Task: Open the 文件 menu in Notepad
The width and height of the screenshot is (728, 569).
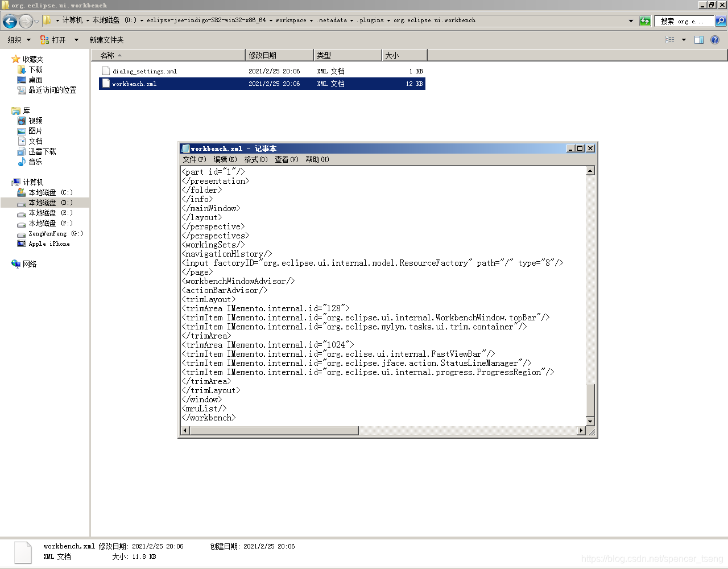Action: (193, 159)
